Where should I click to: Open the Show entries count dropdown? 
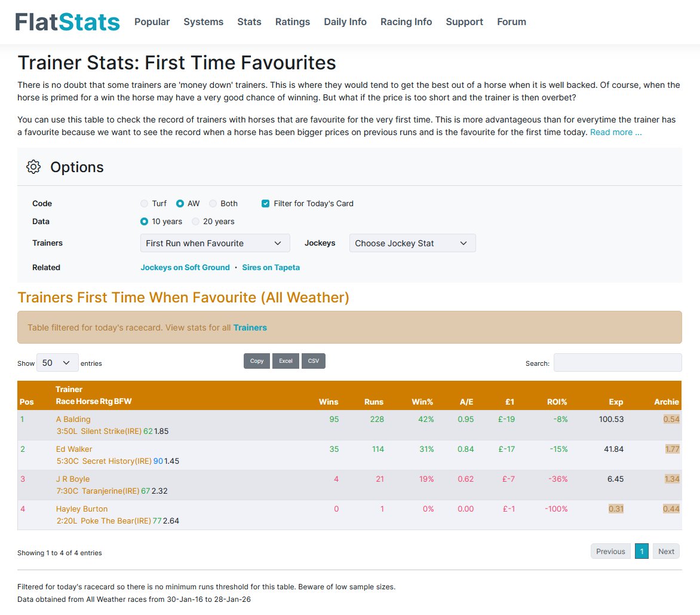[57, 363]
